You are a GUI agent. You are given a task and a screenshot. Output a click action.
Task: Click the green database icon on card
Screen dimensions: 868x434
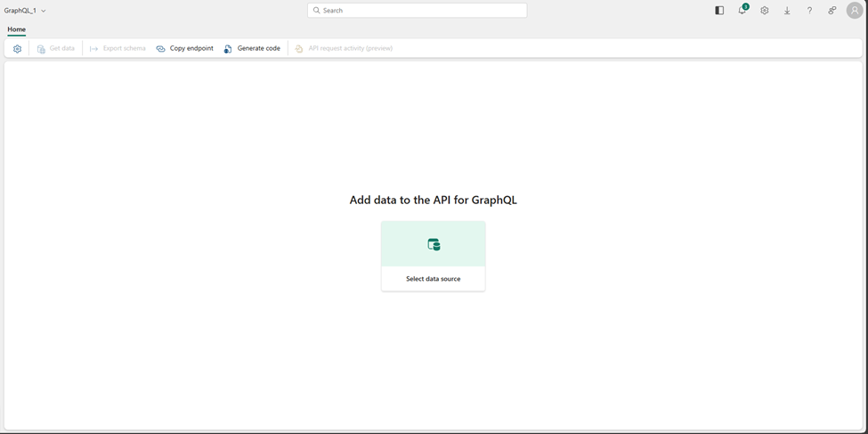pos(434,244)
